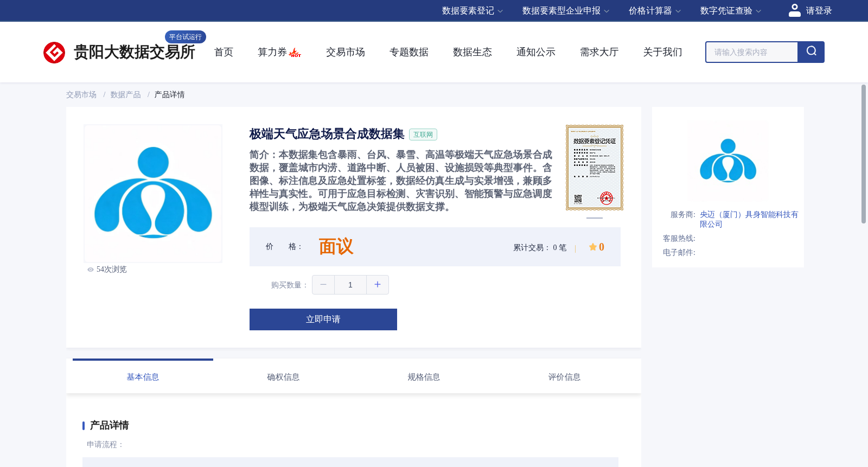This screenshot has width=868, height=467.
Task: Click the 申请流程 label
Action: [105, 445]
